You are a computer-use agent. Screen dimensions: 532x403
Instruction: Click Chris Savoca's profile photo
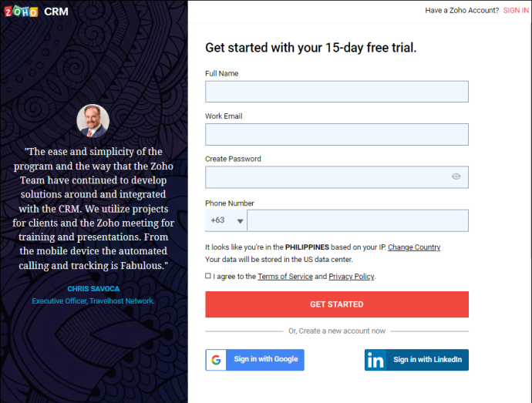pos(93,121)
